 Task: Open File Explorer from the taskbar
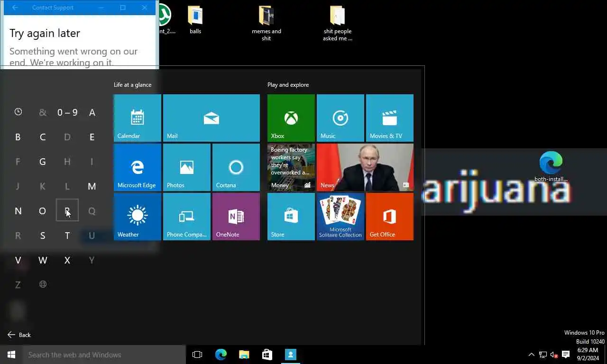coord(244,355)
